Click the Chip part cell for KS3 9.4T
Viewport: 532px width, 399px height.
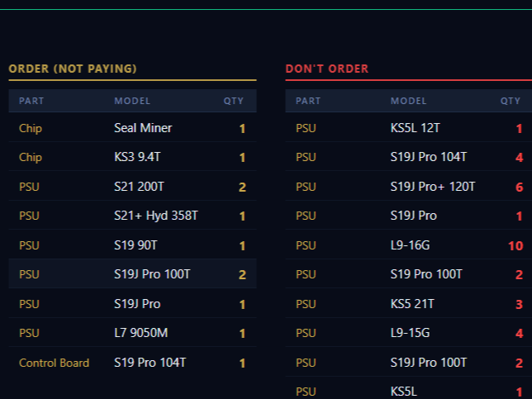31,158
